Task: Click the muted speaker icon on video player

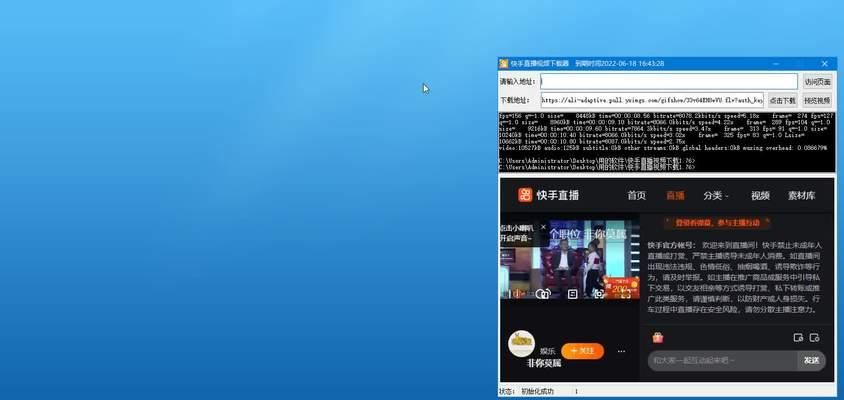Action: [519, 294]
